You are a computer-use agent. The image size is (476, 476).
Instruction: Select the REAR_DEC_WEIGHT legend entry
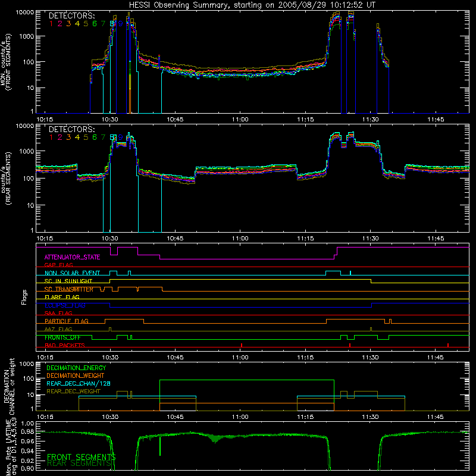(73, 392)
